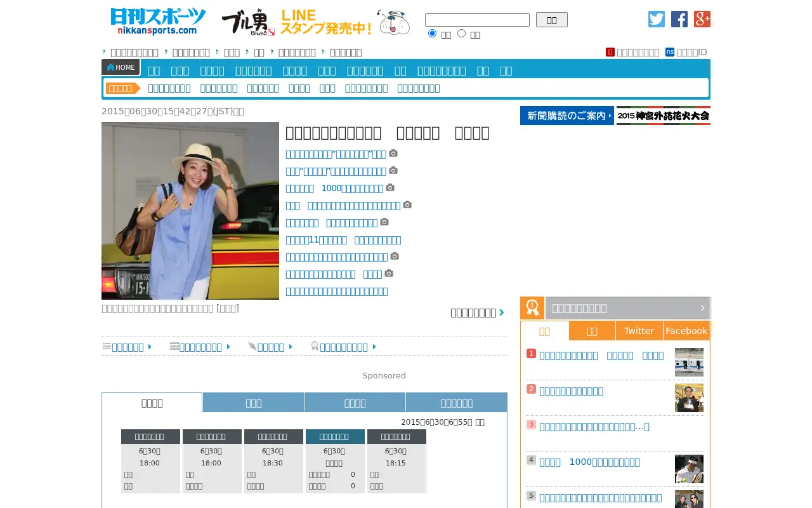812x508 pixels.
Task: Click the submit button beside the search field
Action: point(552,20)
